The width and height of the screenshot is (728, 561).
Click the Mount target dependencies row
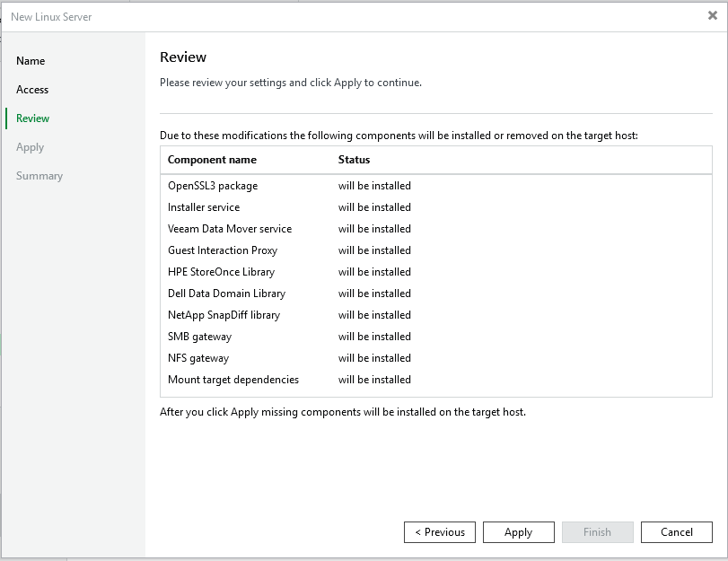[233, 380]
